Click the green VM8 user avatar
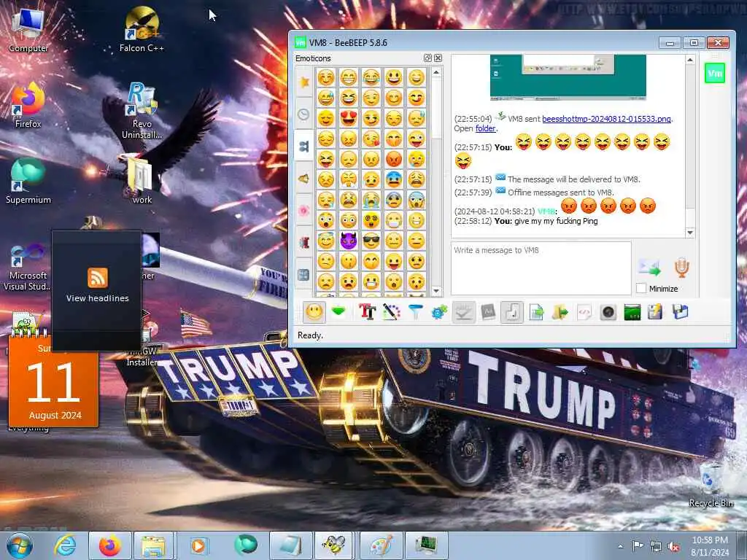 tap(715, 74)
